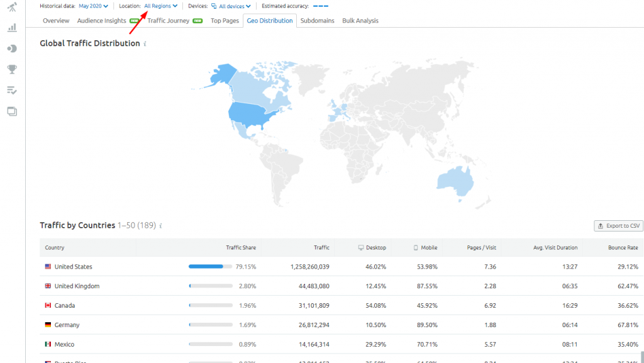Open the bar chart sidebar icon
Screen dimensions: 644x363
point(13,28)
